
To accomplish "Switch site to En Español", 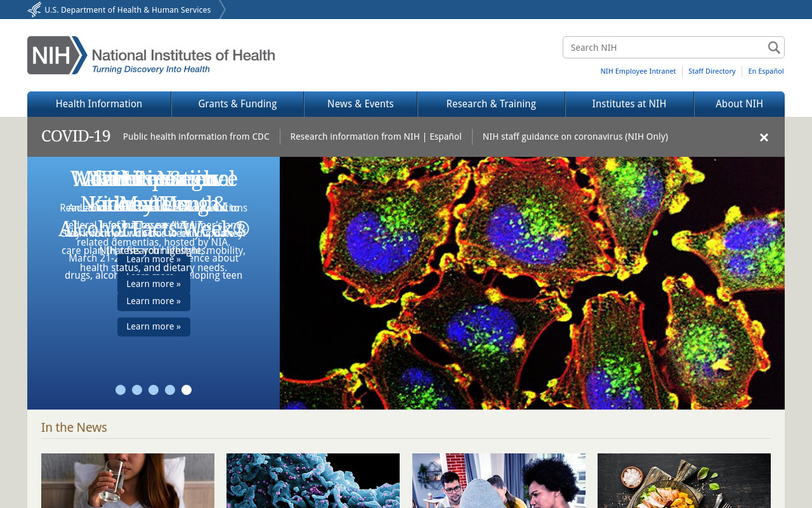I will coord(766,71).
